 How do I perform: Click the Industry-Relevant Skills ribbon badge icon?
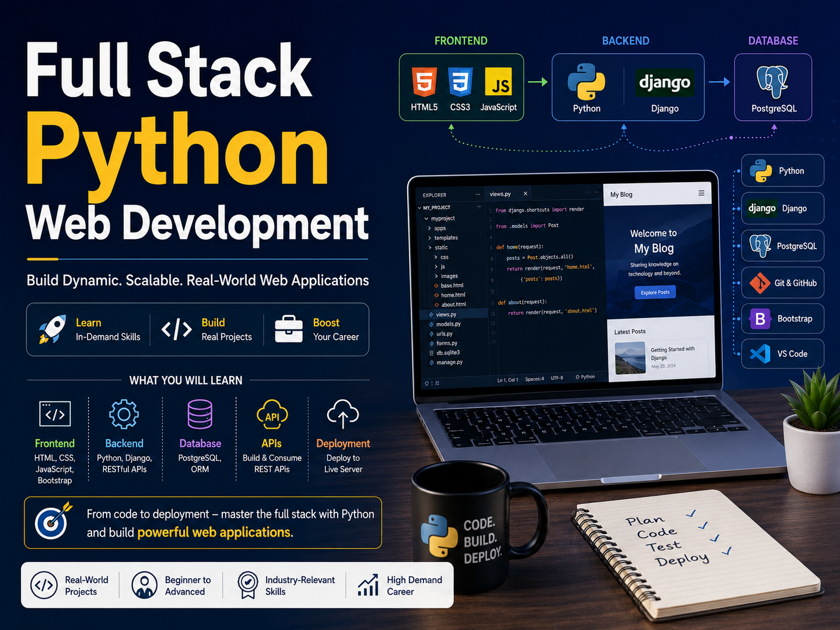[248, 585]
